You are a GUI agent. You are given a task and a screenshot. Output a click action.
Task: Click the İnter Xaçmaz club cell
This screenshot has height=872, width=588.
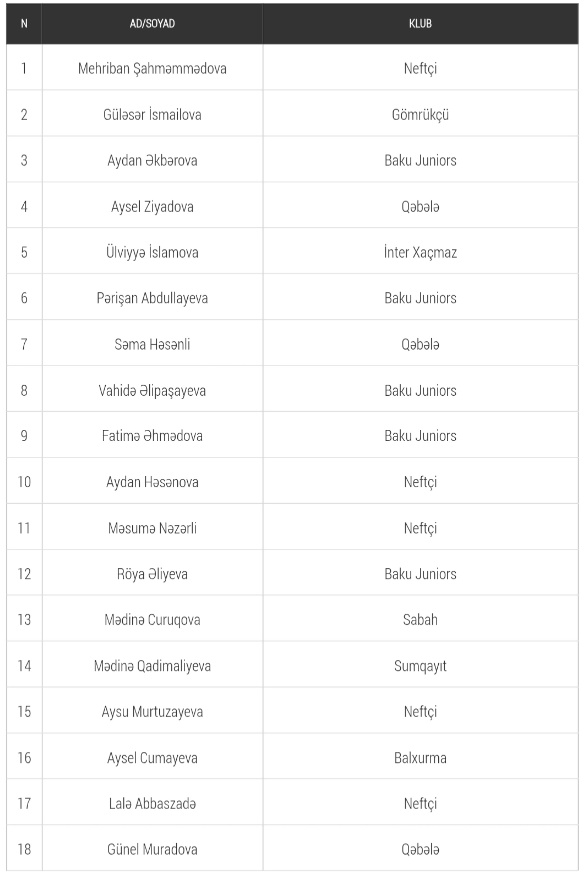tap(420, 252)
